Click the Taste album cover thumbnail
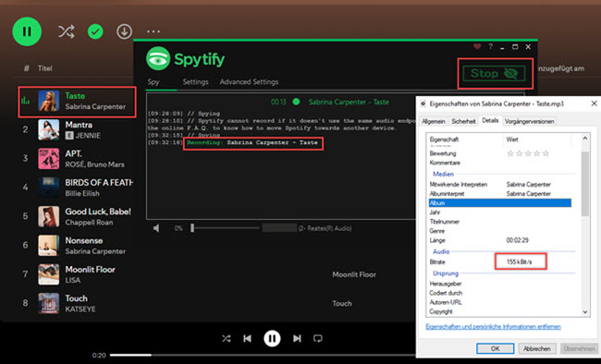601x364 pixels. (x=49, y=101)
